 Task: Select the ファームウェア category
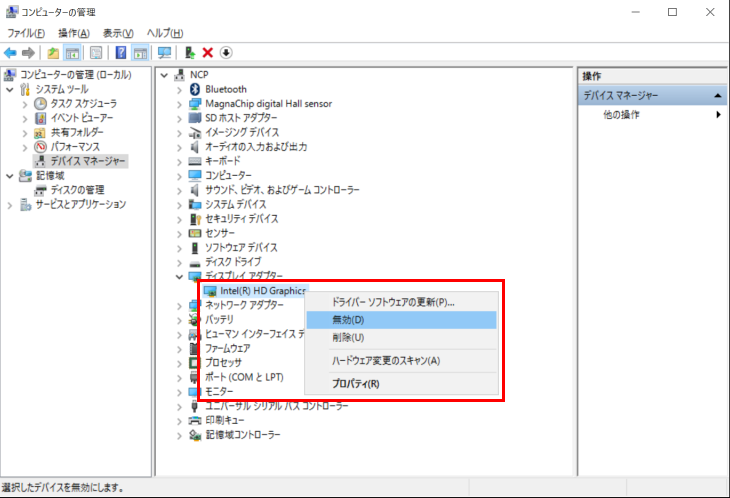tap(228, 348)
